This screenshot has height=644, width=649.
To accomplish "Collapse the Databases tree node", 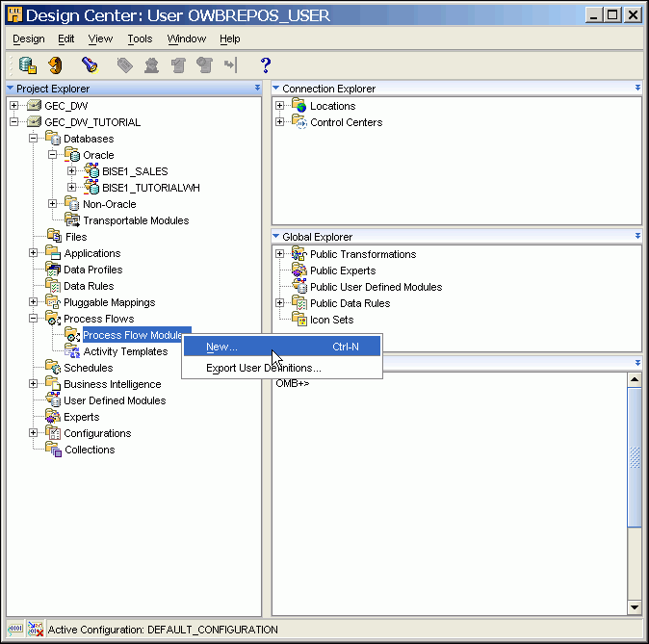I will [33, 139].
